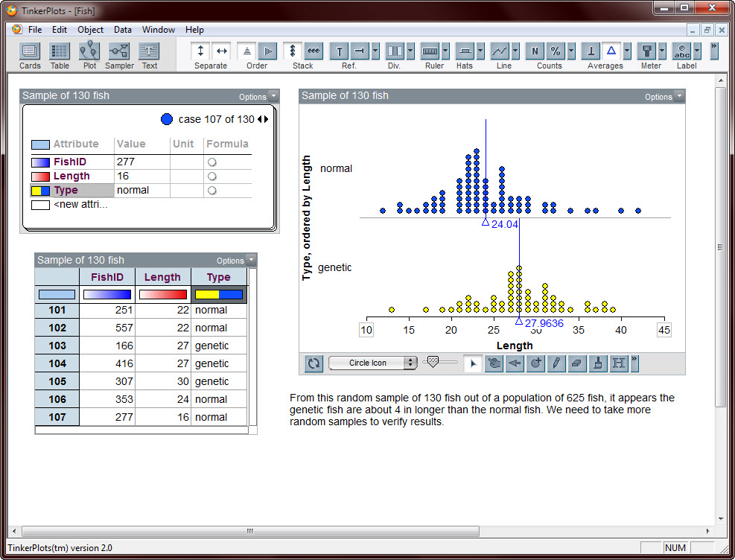
Task: Click the FishID formula circle
Action: [212, 162]
